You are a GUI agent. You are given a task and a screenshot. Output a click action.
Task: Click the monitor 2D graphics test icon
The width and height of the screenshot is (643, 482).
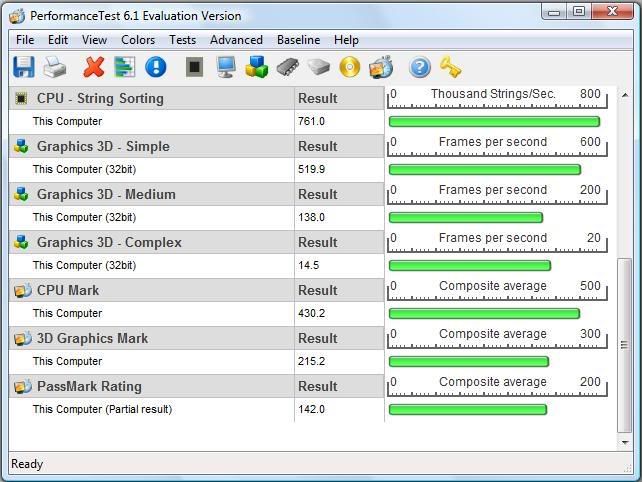(226, 67)
